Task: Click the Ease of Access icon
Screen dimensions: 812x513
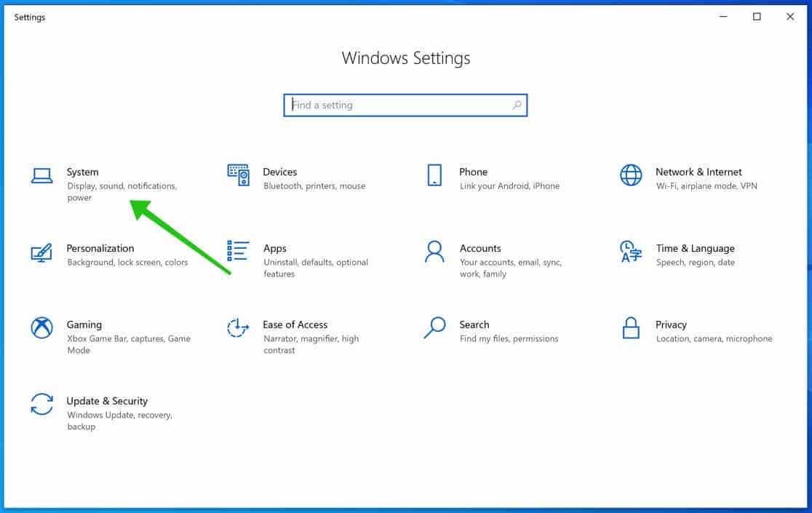Action: [x=238, y=327]
